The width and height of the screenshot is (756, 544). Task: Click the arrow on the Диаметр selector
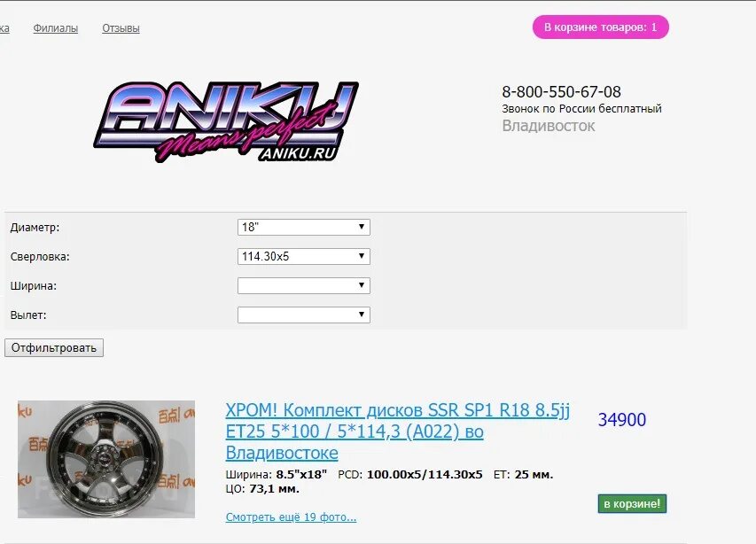361,227
